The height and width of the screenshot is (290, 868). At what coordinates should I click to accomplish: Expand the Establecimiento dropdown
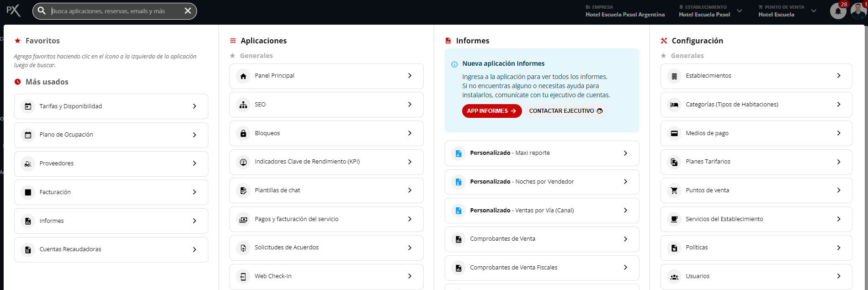pos(739,11)
